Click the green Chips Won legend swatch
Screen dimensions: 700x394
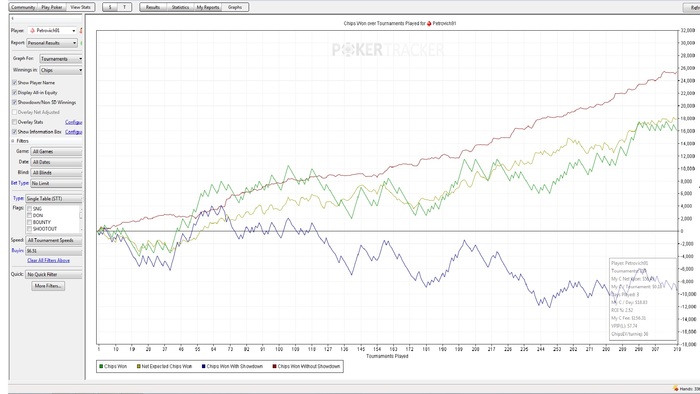(x=101, y=366)
